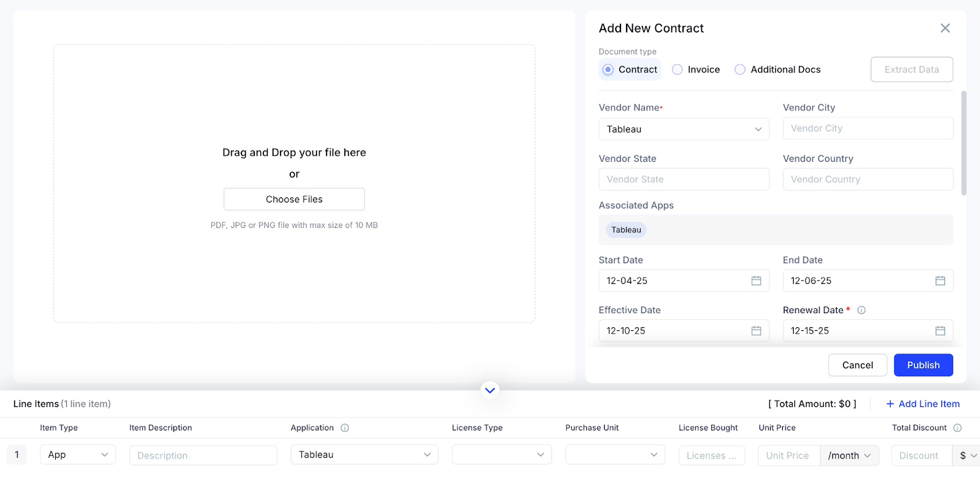980x491 pixels.
Task: Click info icon beside Renewal Date
Action: pyautogui.click(x=861, y=310)
